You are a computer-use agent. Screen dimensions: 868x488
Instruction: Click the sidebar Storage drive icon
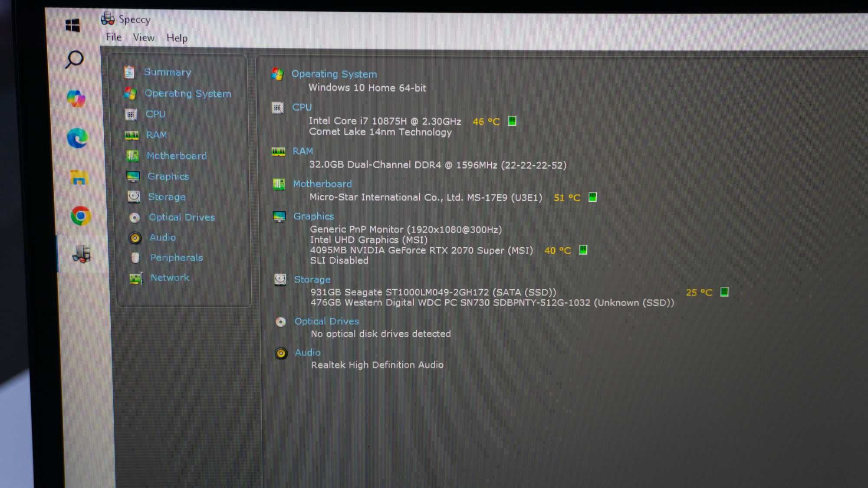click(x=134, y=197)
